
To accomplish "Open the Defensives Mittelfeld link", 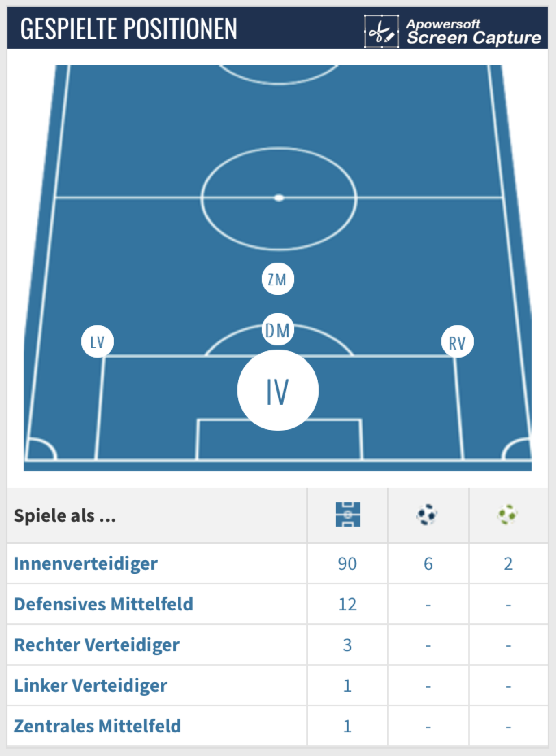I will (x=104, y=604).
